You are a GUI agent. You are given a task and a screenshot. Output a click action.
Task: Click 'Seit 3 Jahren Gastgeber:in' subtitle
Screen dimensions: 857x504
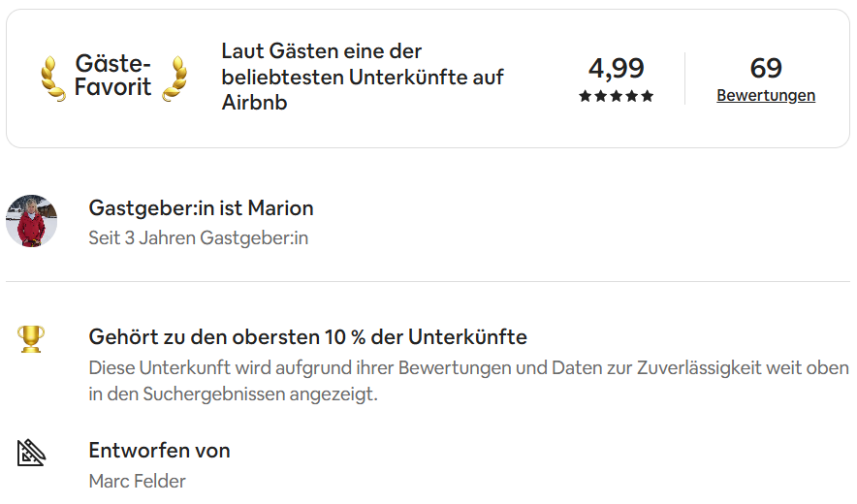pos(198,237)
